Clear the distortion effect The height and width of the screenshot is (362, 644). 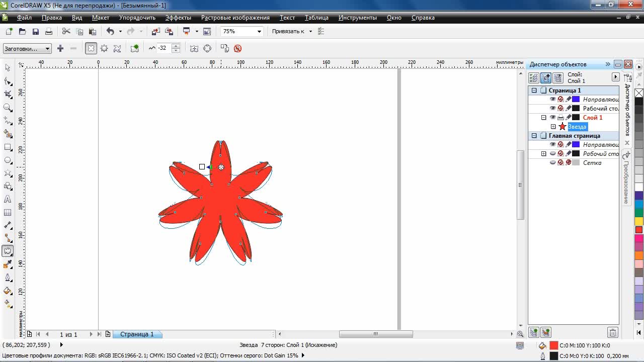[x=238, y=48]
